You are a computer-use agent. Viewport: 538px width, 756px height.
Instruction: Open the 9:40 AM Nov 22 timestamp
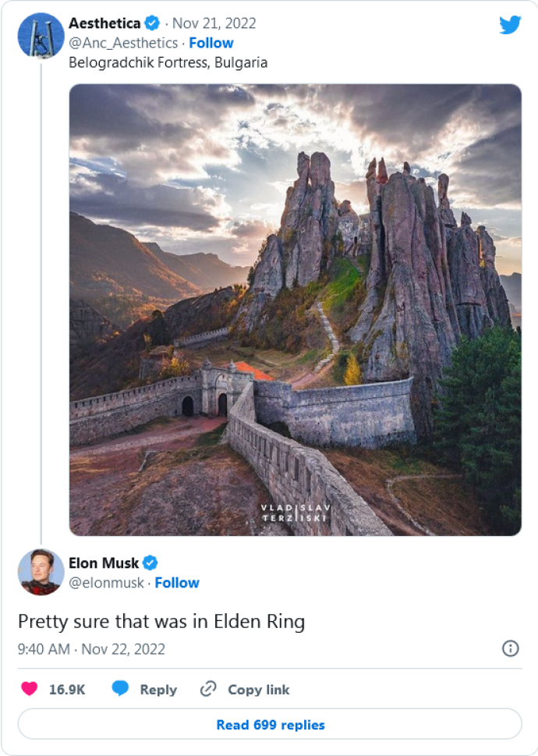point(91,649)
